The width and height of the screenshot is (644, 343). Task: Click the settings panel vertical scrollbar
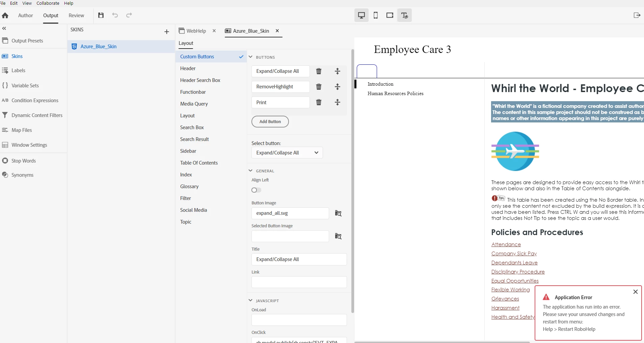(353, 181)
